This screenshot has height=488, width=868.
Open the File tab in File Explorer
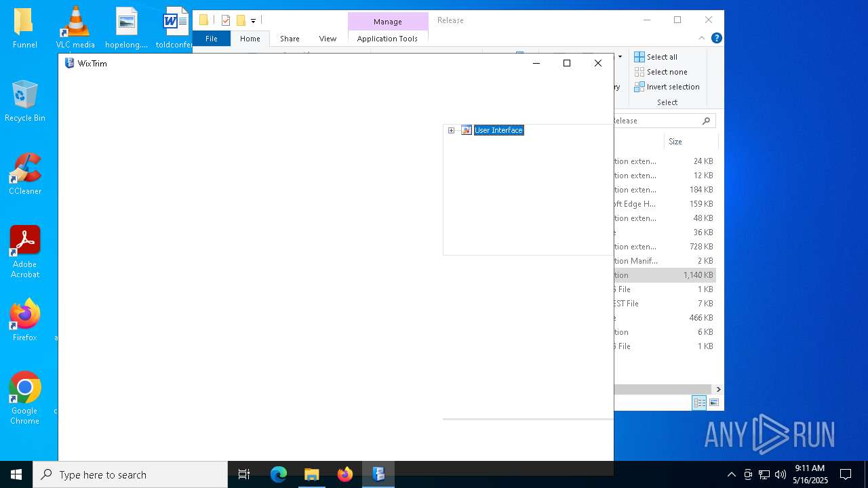point(212,39)
